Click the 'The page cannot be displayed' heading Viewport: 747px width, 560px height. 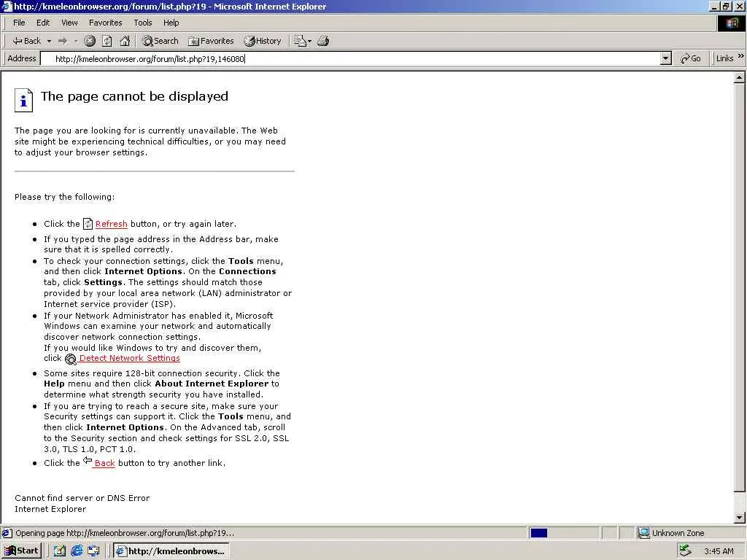(x=134, y=96)
